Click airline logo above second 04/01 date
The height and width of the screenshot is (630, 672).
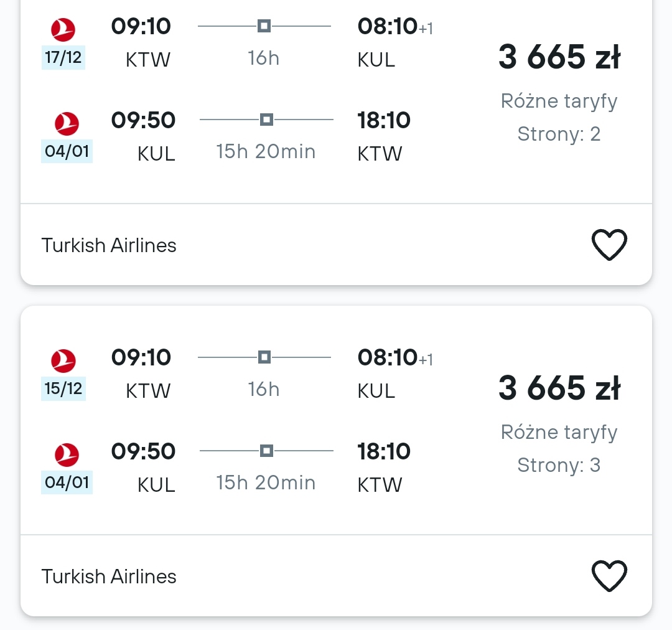pyautogui.click(x=67, y=454)
